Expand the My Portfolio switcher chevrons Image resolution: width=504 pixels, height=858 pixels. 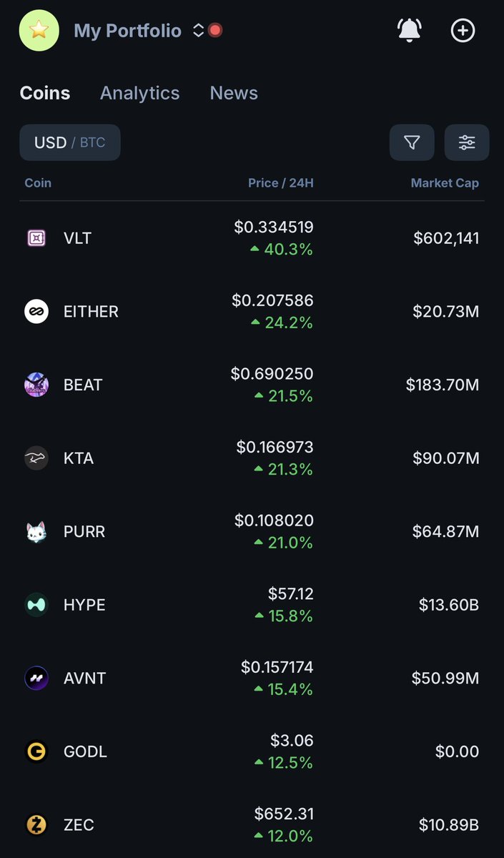point(198,31)
